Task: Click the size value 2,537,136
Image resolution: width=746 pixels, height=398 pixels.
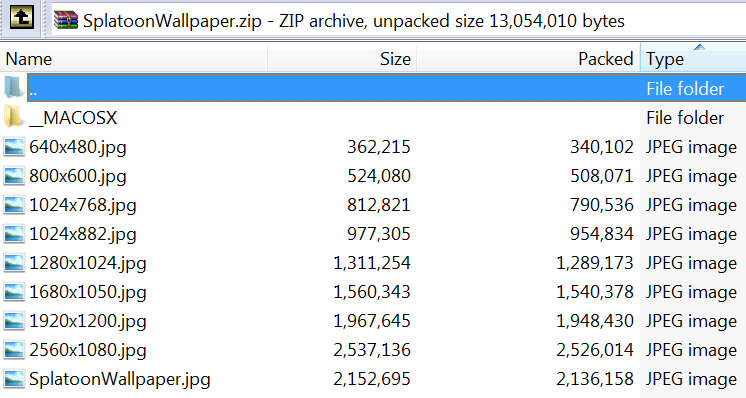Action: [x=372, y=350]
